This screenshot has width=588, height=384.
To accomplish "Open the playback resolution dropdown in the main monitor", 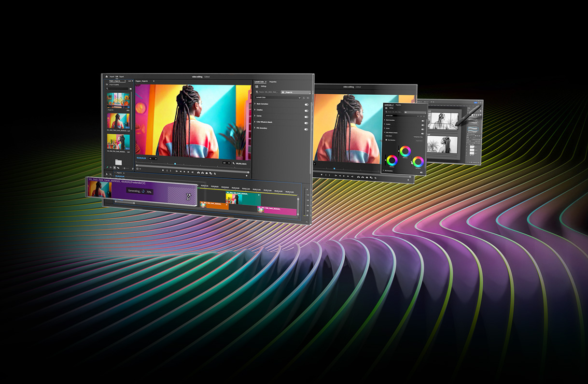I will coord(226,163).
